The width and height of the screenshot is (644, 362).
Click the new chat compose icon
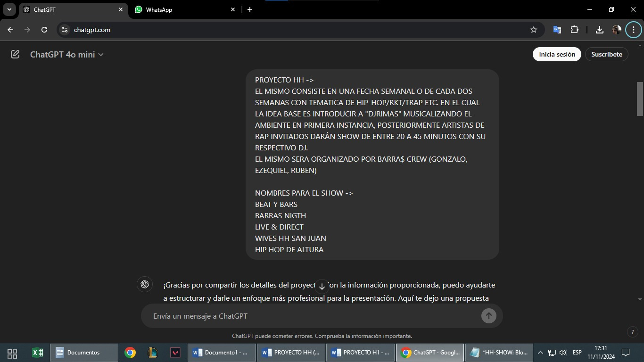(15, 55)
